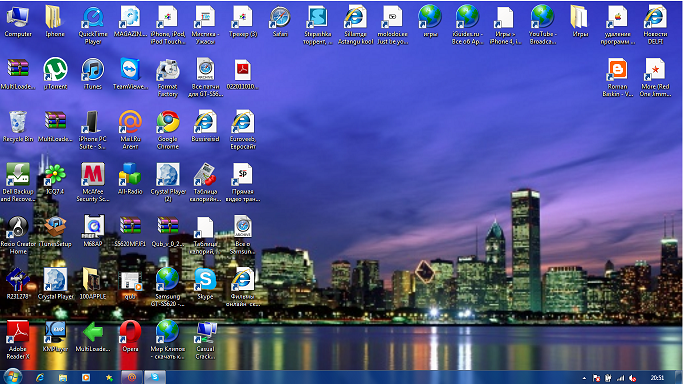Screen dimensions: 683x384
Task: Select the Crystal Player (2) icon
Action: pos(168,183)
